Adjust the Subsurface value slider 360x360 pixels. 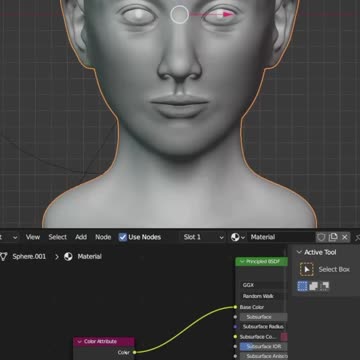[x=263, y=317]
